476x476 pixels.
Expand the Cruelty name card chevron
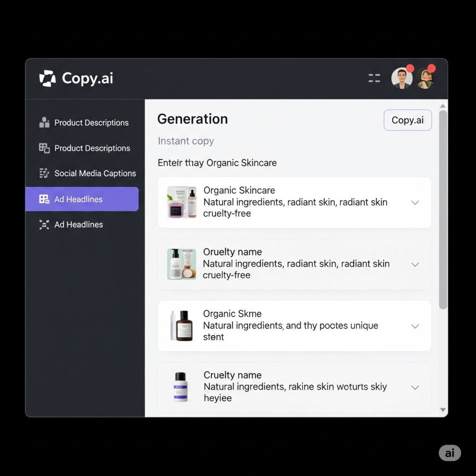point(415,387)
